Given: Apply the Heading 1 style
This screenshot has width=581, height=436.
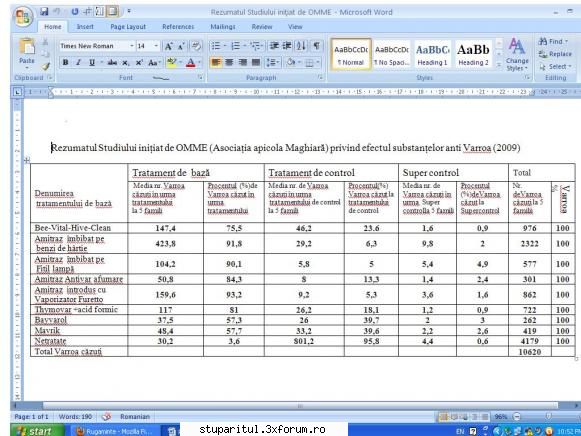Looking at the screenshot, I should (x=432, y=54).
